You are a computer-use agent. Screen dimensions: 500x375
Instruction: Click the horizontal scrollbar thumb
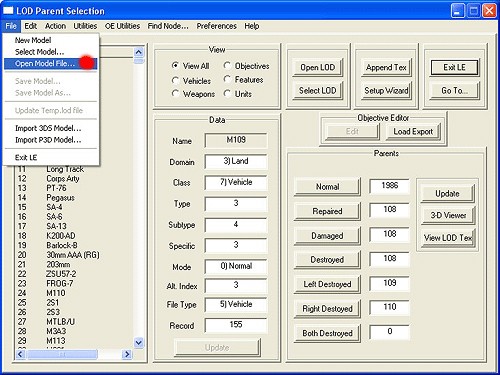[x=62, y=354]
